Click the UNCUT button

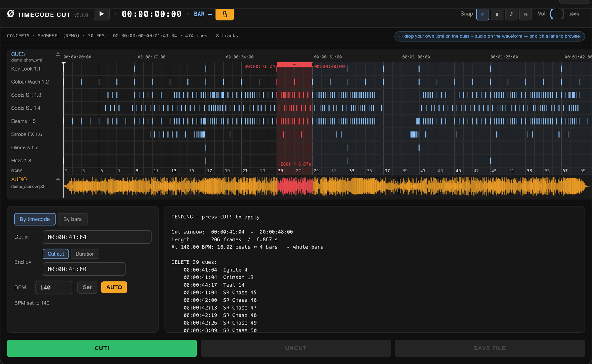[296, 348]
